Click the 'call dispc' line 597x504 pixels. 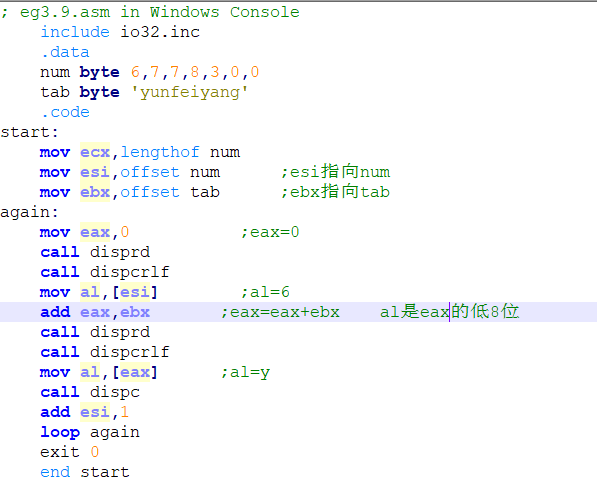tap(90, 392)
